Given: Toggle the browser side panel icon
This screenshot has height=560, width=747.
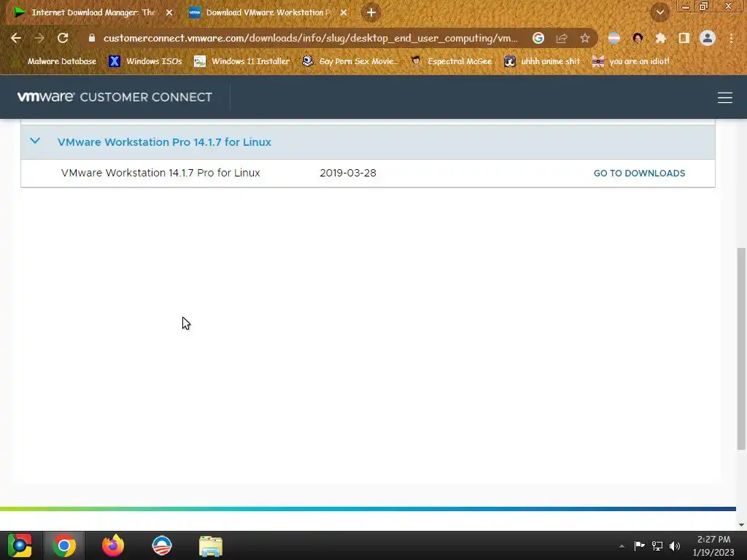Looking at the screenshot, I should [x=684, y=38].
